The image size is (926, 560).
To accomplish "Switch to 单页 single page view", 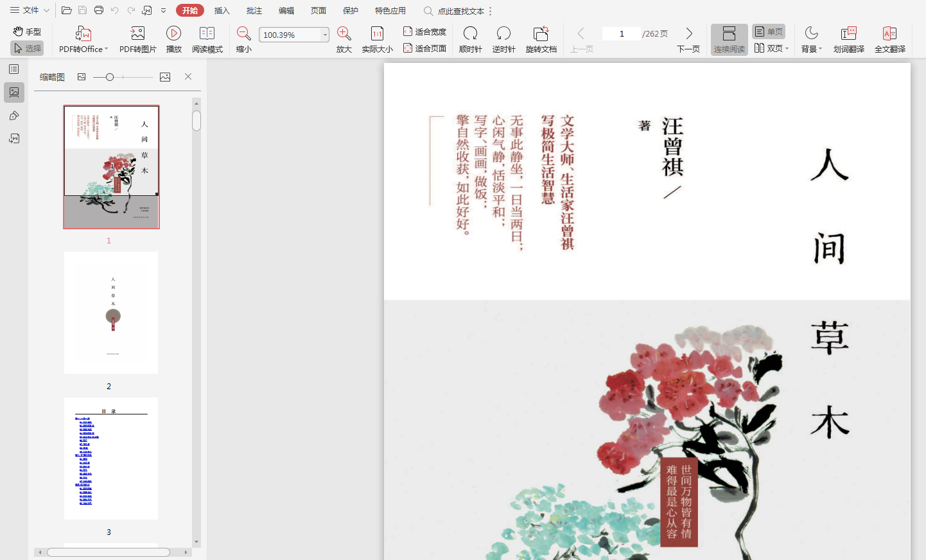I will click(769, 31).
